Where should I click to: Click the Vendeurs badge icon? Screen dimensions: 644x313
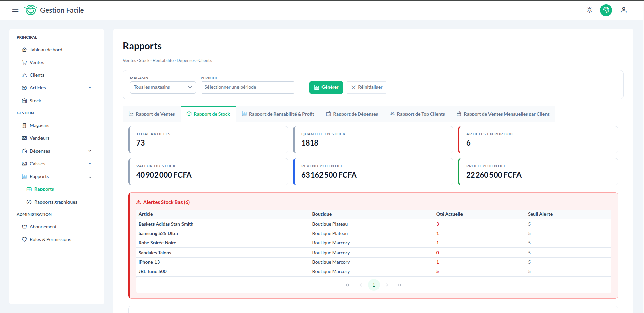[24, 138]
